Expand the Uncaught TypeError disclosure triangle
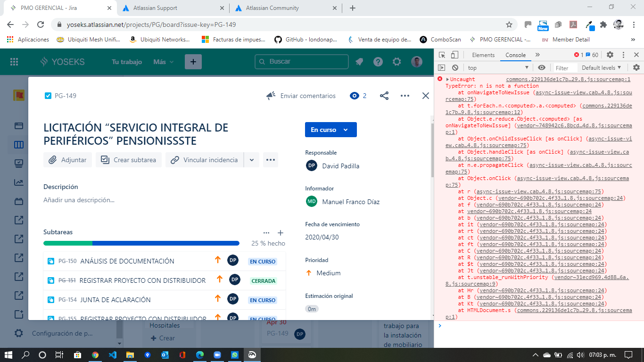This screenshot has width=644, height=362. coord(447,80)
